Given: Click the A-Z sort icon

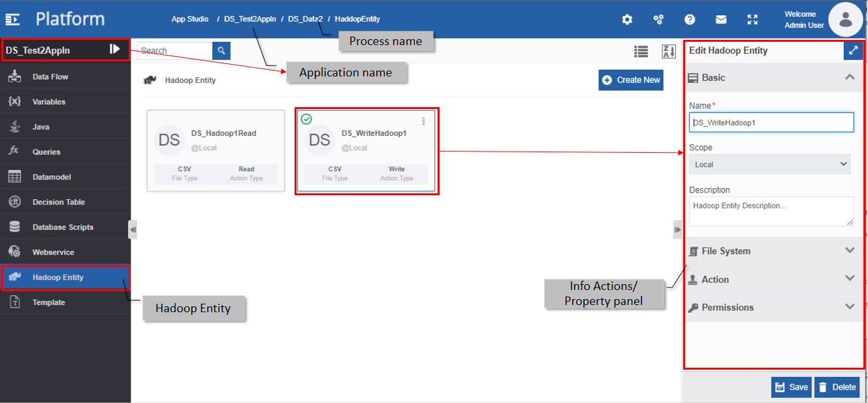Looking at the screenshot, I should [x=669, y=52].
